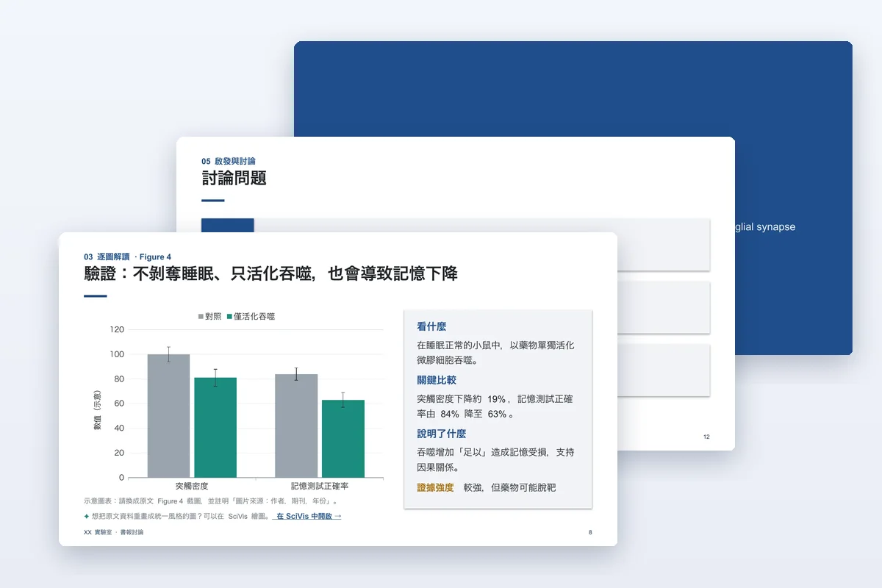Select the slide title 驗證：不剝奪睡眠
This screenshot has width=882, height=588.
tap(270, 274)
